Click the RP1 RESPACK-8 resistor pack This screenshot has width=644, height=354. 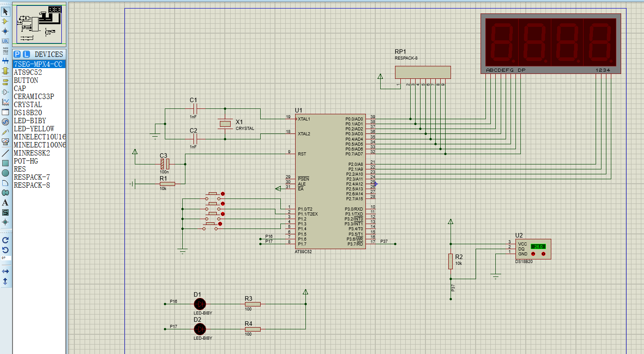tap(423, 72)
